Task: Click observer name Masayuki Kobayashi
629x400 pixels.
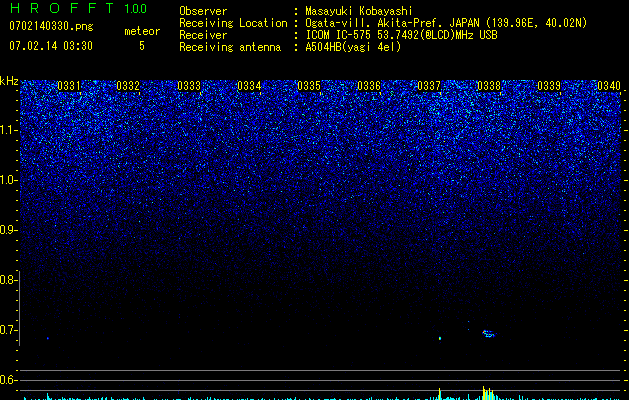Action: pos(359,11)
